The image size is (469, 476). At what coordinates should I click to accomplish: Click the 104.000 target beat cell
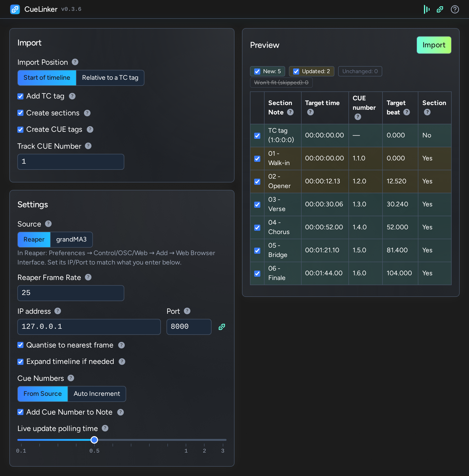(x=400, y=273)
